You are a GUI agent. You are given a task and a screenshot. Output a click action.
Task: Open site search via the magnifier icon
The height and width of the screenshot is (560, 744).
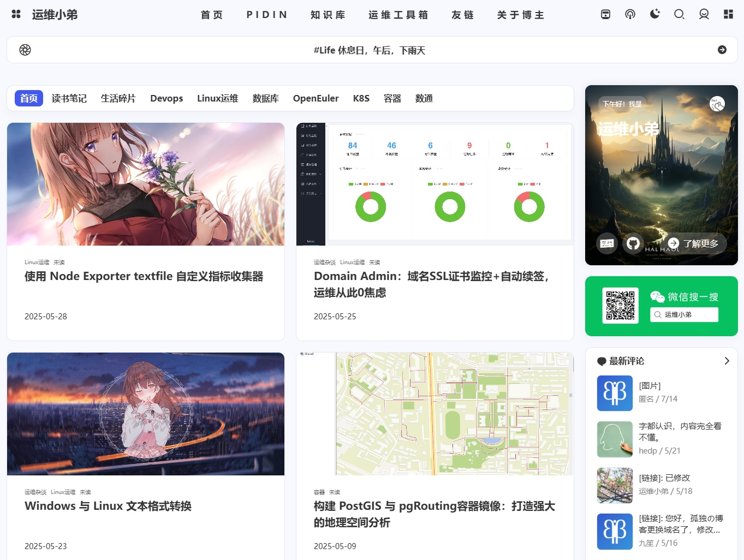pos(679,15)
